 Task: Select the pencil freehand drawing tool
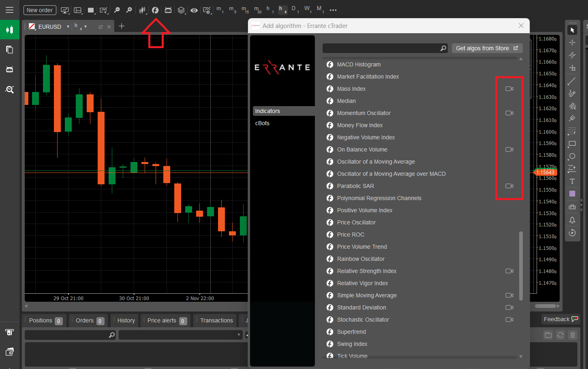[572, 94]
